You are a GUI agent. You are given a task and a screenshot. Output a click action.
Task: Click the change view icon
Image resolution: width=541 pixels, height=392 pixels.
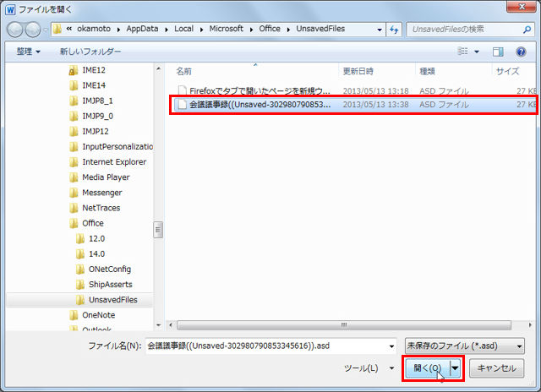(x=462, y=52)
